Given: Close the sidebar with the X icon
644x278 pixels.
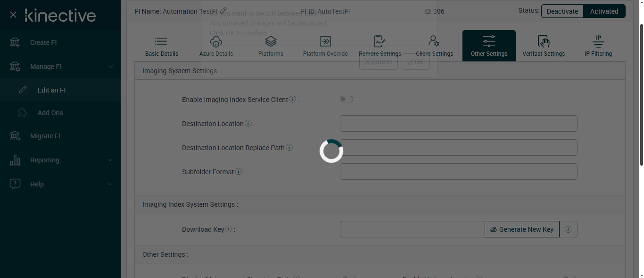Looking at the screenshot, I should tap(13, 15).
